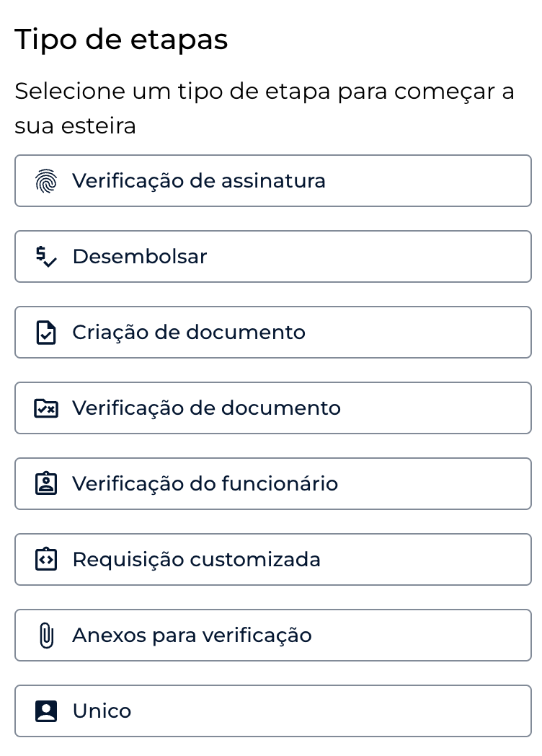
Task: Pick the Verificação de documento option
Action: point(272,408)
